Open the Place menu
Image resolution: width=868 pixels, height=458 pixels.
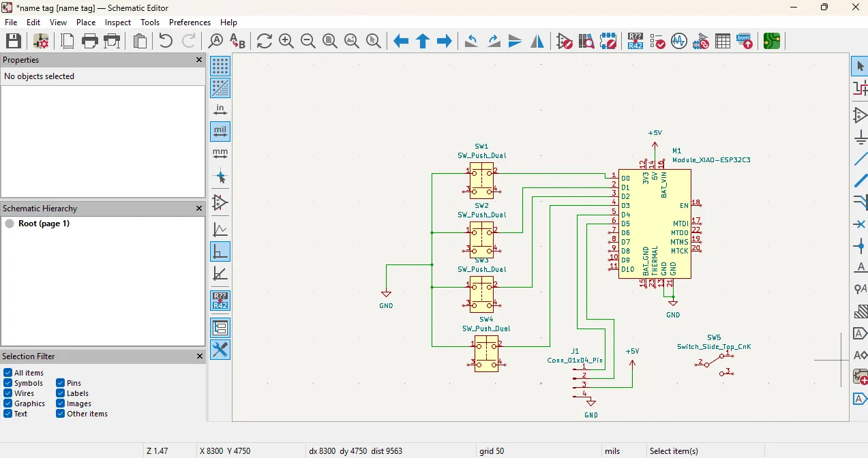pos(86,22)
